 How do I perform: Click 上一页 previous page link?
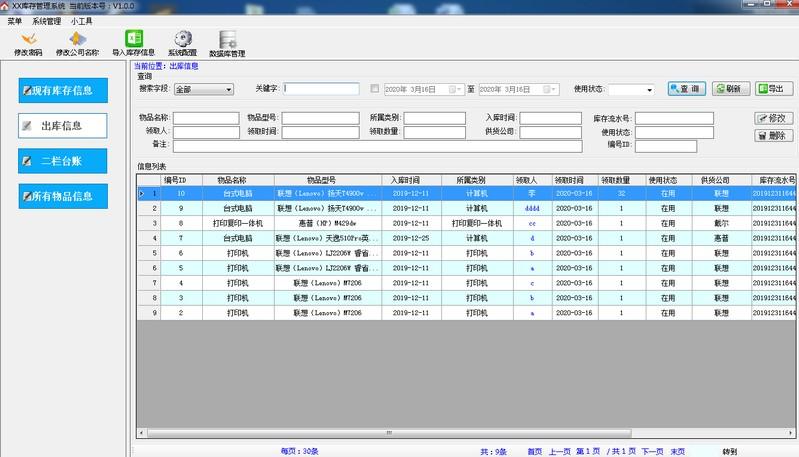[560, 451]
